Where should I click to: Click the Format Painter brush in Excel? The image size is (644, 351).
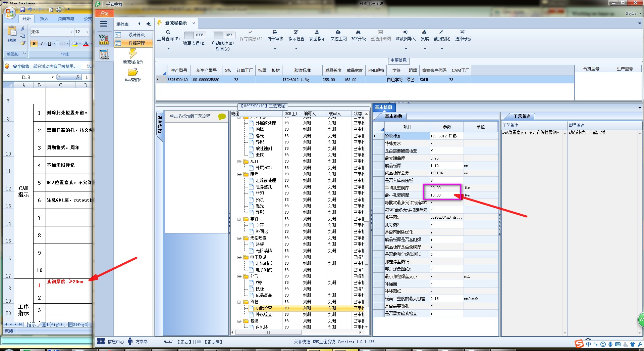tap(22, 43)
